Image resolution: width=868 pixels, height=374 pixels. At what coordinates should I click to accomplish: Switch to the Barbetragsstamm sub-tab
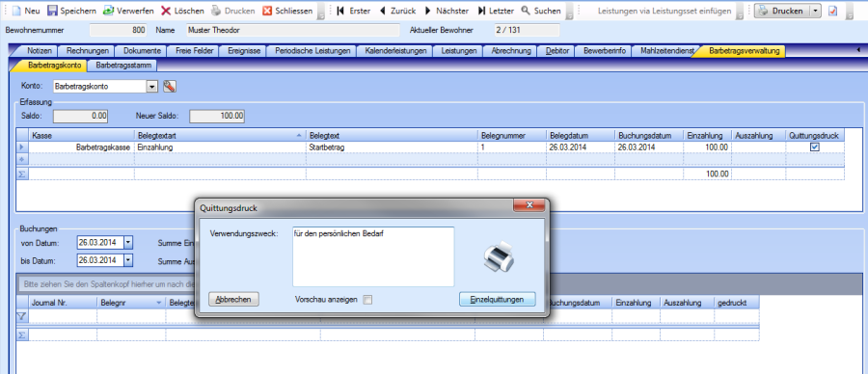click(x=122, y=66)
